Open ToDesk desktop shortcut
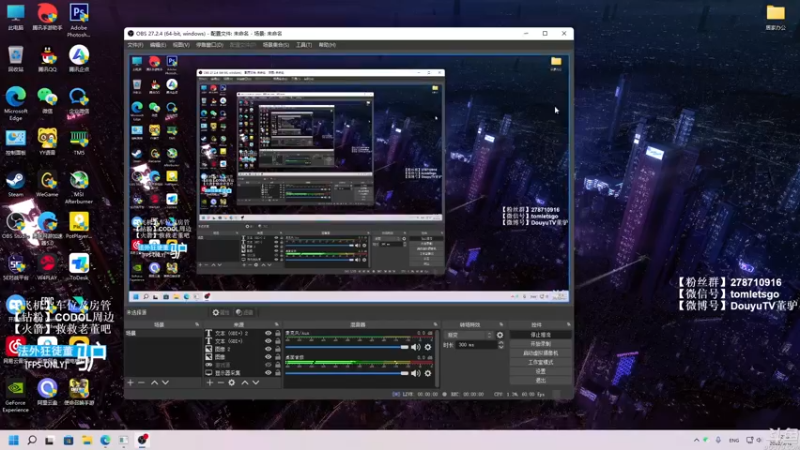 (79, 267)
